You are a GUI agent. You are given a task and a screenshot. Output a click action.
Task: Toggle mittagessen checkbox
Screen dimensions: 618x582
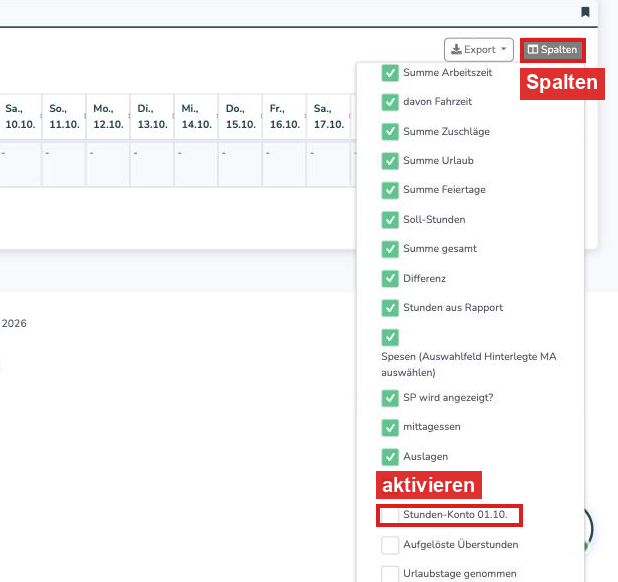pos(390,428)
